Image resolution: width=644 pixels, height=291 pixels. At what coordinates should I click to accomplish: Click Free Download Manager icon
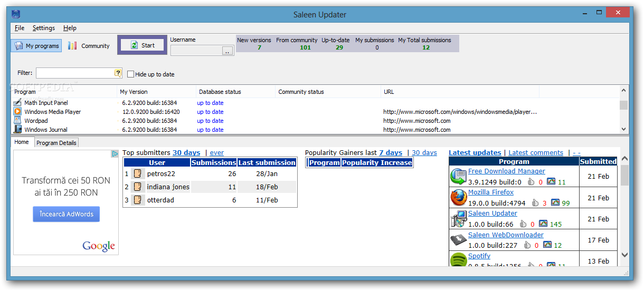[x=458, y=177]
